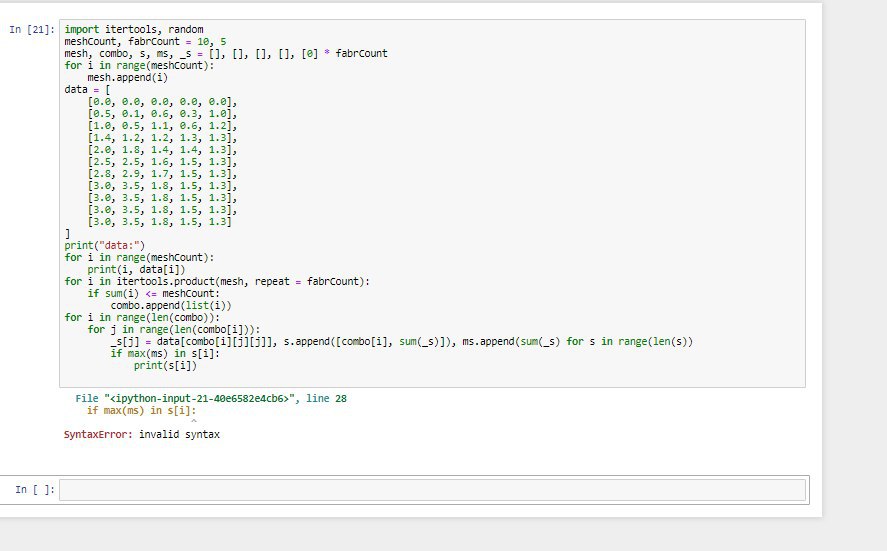The image size is (887, 551).
Task: Click the 'In [ ]:' empty cell prompt
Action: (35, 489)
